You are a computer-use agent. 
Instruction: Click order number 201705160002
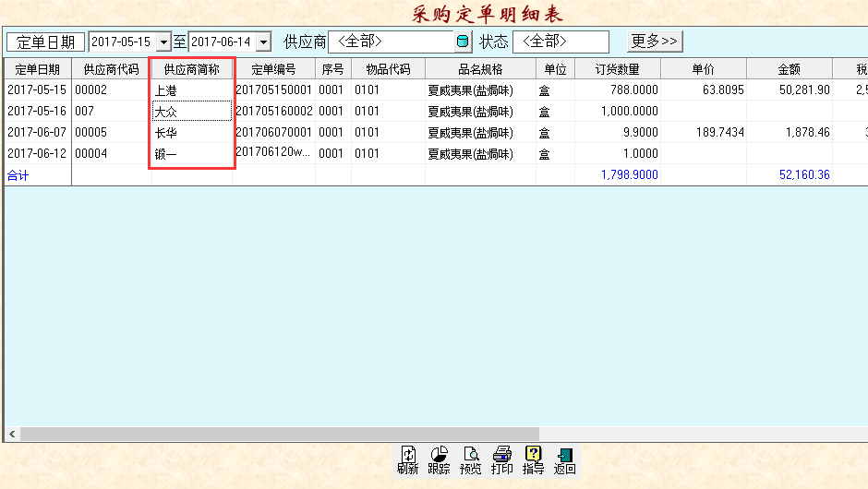point(273,112)
